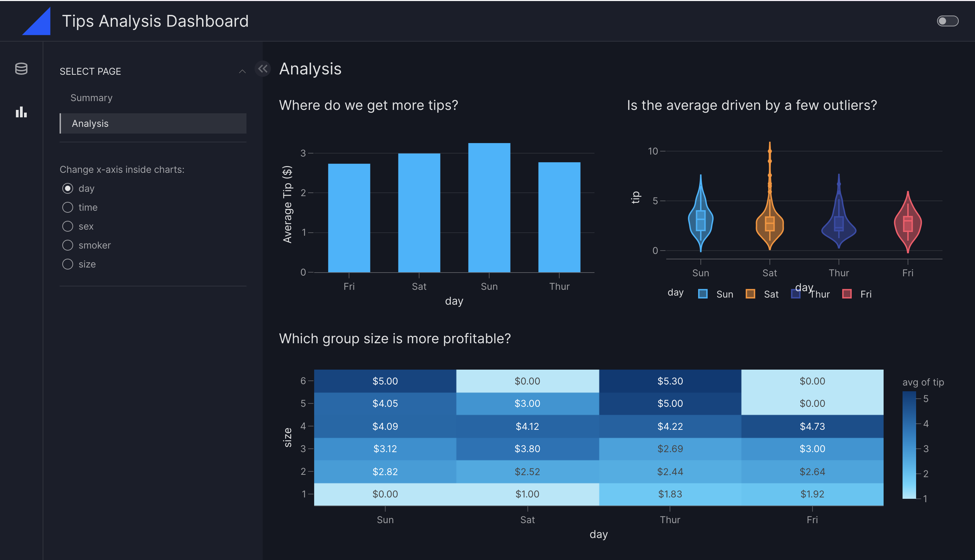Collapse the SELECT PAGE section chevron
975x560 pixels.
click(x=242, y=72)
